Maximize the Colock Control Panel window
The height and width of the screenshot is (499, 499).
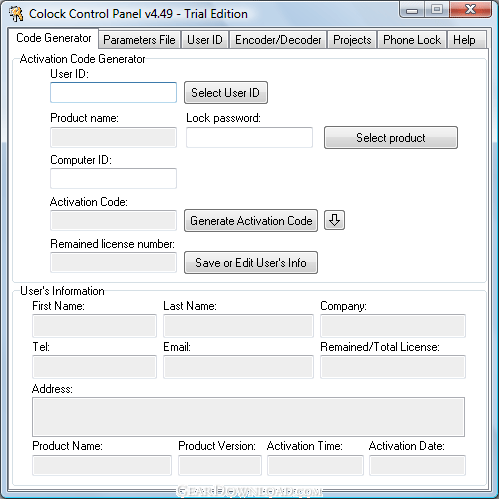click(437, 10)
